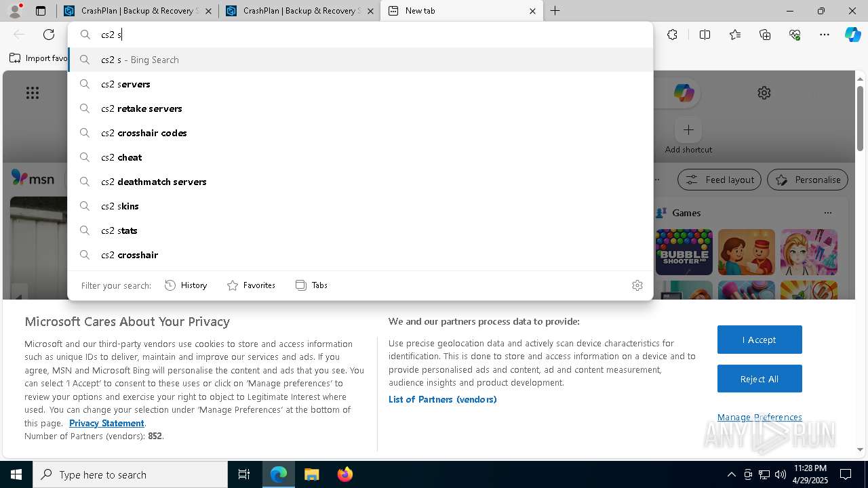Choose the 'cs2 servers' suggestion
This screenshot has width=868, height=488.
click(360, 84)
